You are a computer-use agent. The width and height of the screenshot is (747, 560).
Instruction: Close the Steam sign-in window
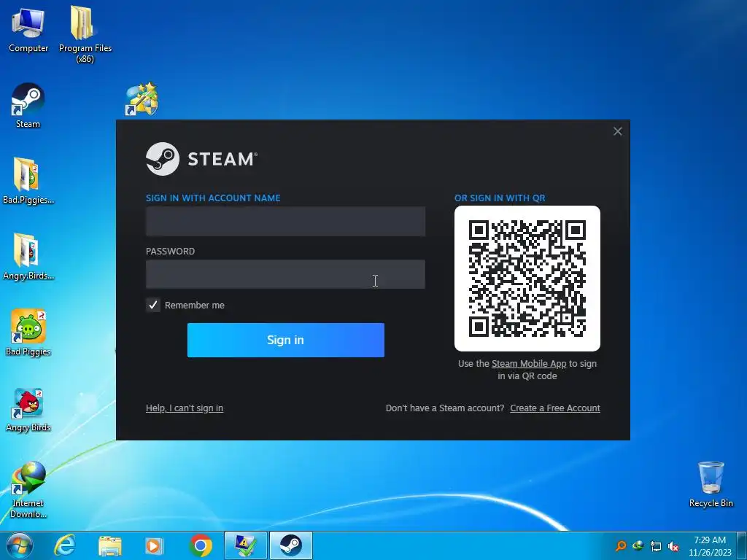pos(617,131)
